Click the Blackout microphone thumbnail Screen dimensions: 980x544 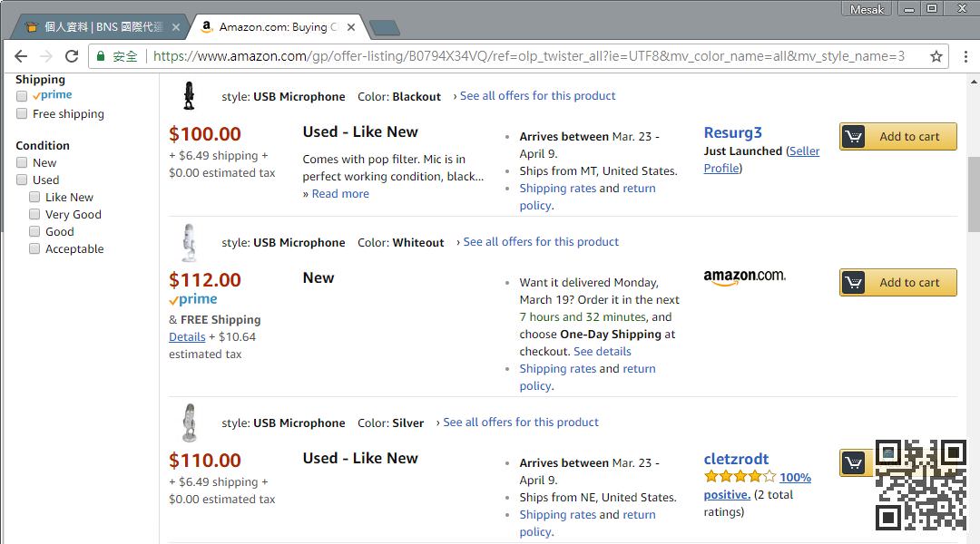(x=189, y=96)
